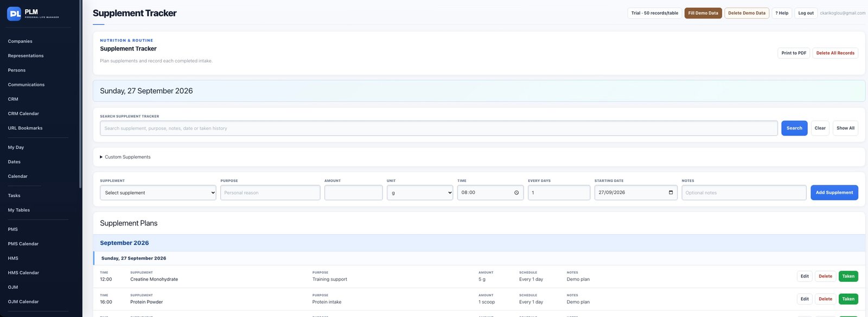
Task: Delete the Protein Powder plan
Action: click(x=825, y=299)
